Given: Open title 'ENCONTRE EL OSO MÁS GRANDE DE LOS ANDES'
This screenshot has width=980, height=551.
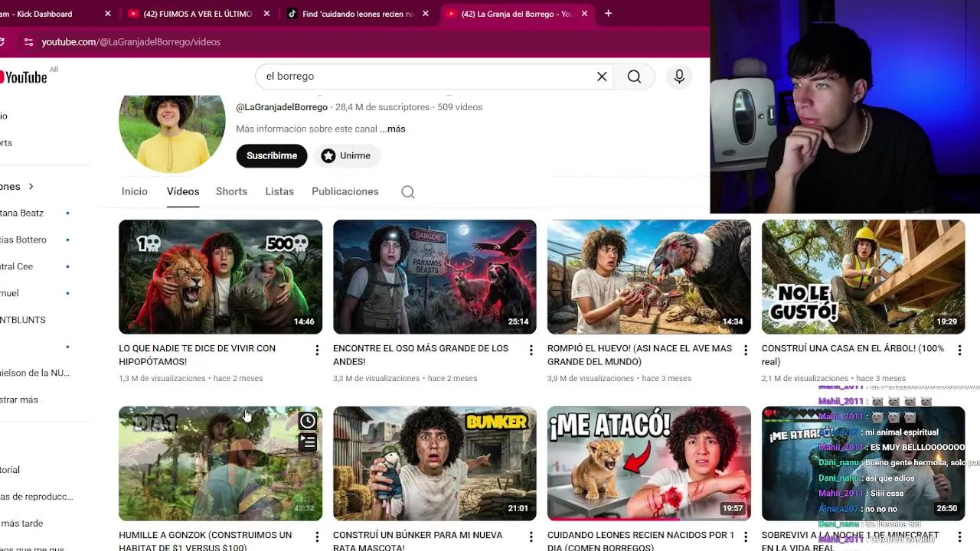Looking at the screenshot, I should point(420,355).
